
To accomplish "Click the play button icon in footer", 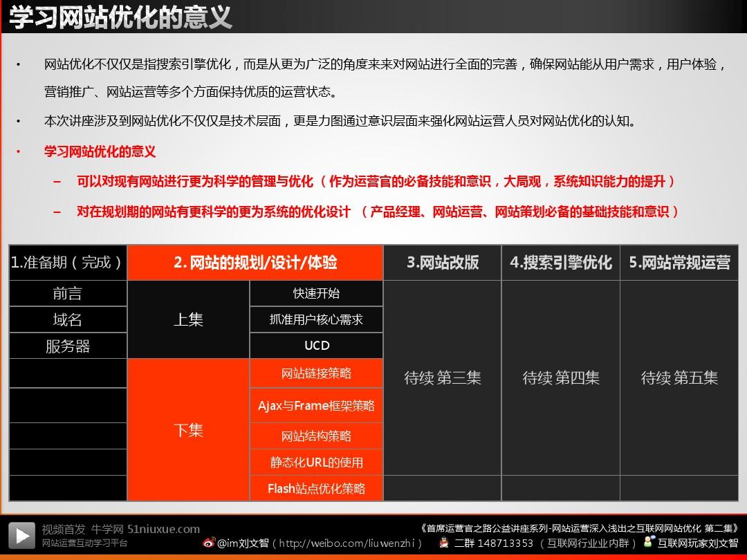I will pos(22,536).
